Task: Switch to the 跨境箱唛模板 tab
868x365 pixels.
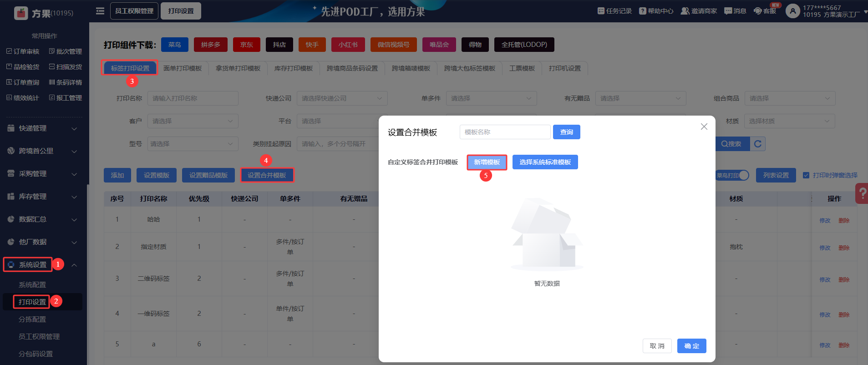Action: (x=411, y=68)
